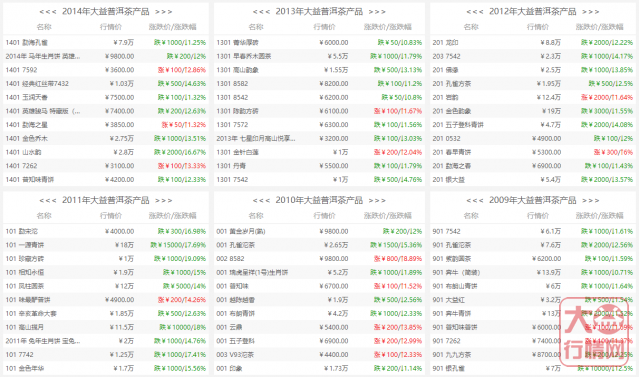Image resolution: width=639 pixels, height=377 pixels.
Task: Click the right arrows beside 2012年大益普洱茶产品
Action: click(591, 12)
